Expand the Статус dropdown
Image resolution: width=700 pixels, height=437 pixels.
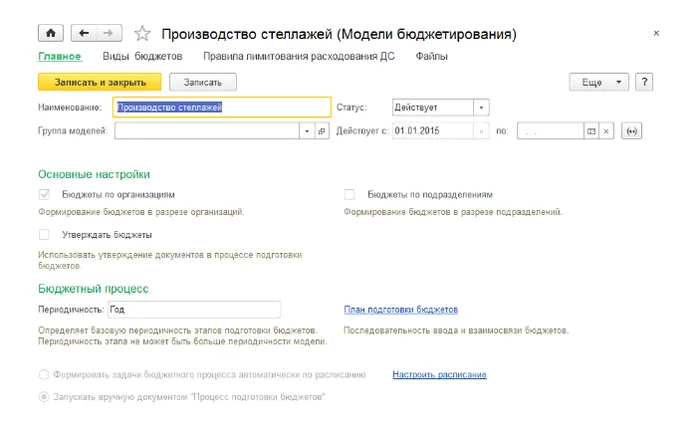tap(481, 108)
